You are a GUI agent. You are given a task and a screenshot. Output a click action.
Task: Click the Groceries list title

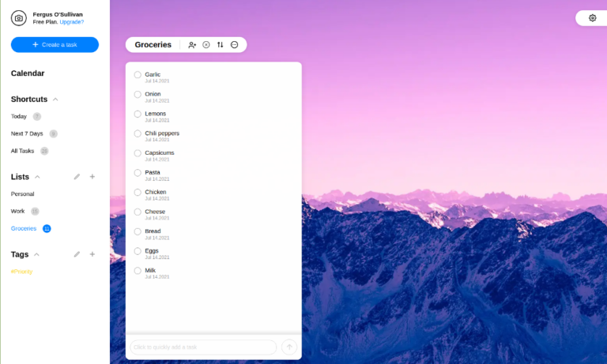click(153, 45)
